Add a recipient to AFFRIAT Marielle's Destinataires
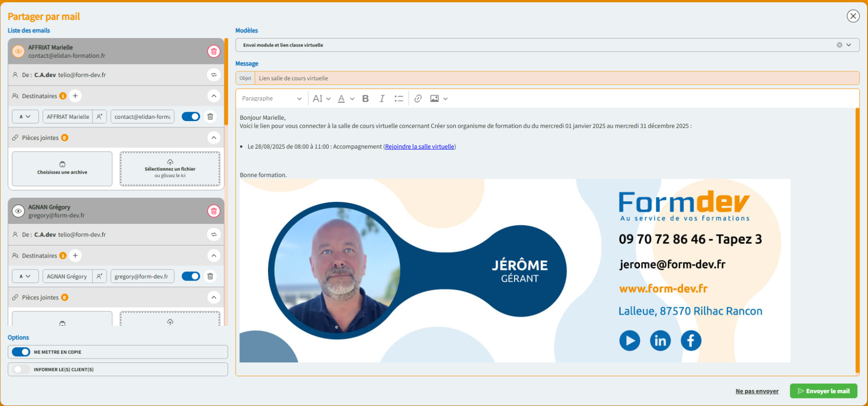 click(x=75, y=96)
